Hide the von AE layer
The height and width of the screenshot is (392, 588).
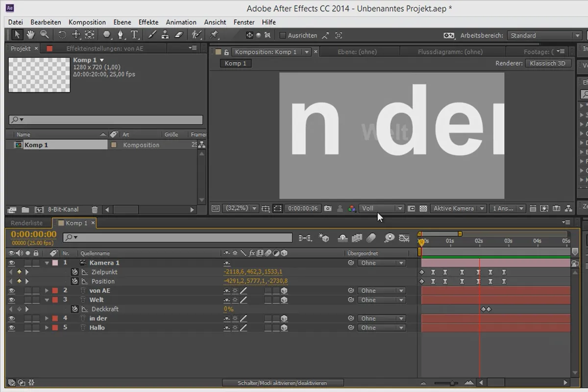11,291
